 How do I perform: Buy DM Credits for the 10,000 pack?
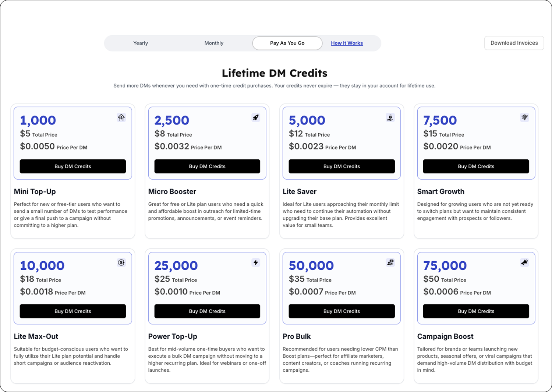(73, 311)
